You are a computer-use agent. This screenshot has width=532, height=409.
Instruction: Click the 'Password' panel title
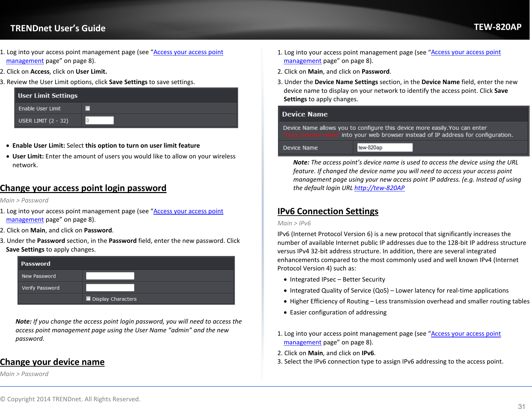click(x=36, y=264)
